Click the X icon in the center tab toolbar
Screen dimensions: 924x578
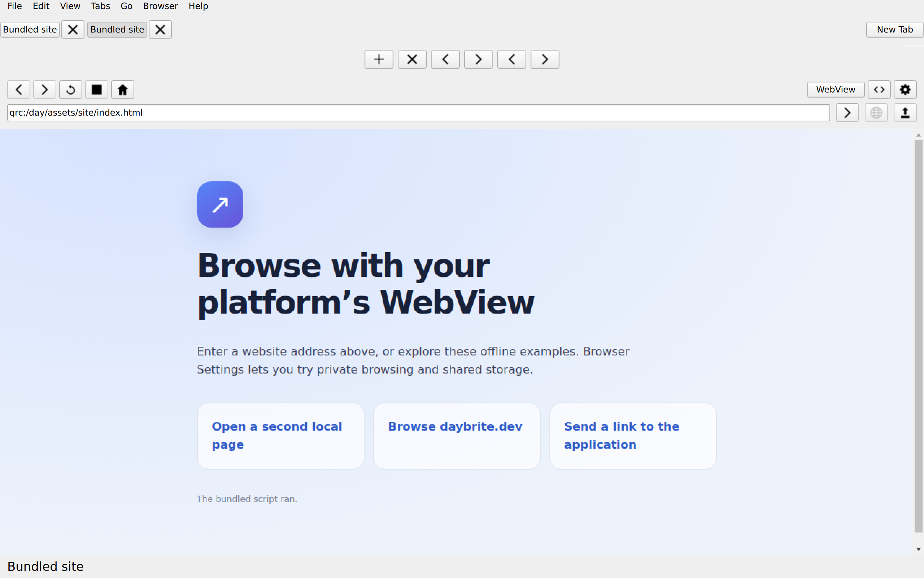click(411, 59)
